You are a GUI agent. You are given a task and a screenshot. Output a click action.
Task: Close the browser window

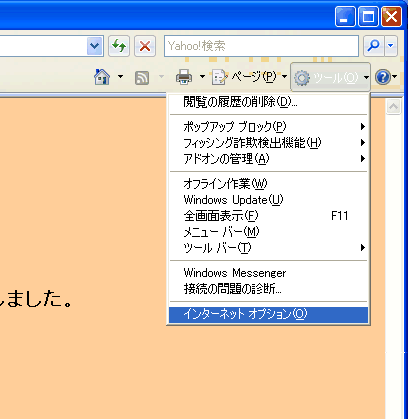click(x=391, y=16)
